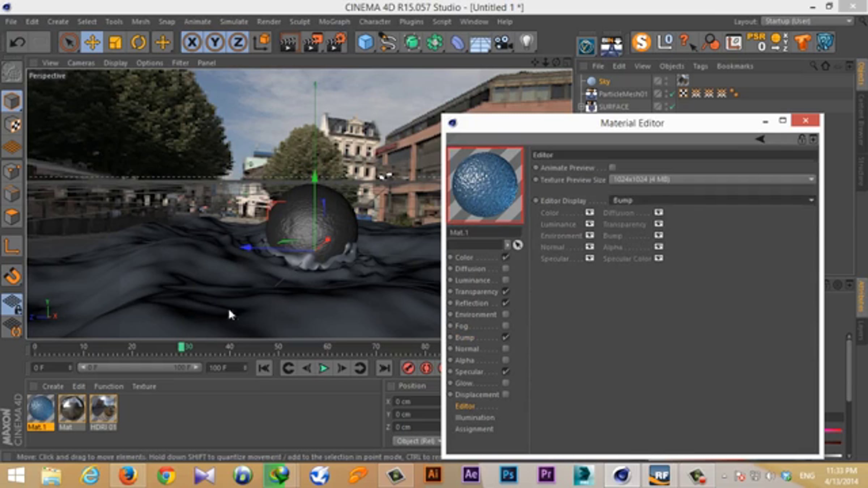Screen dimensions: 868x488
Task: Add a Cube primitive object
Action: click(365, 42)
